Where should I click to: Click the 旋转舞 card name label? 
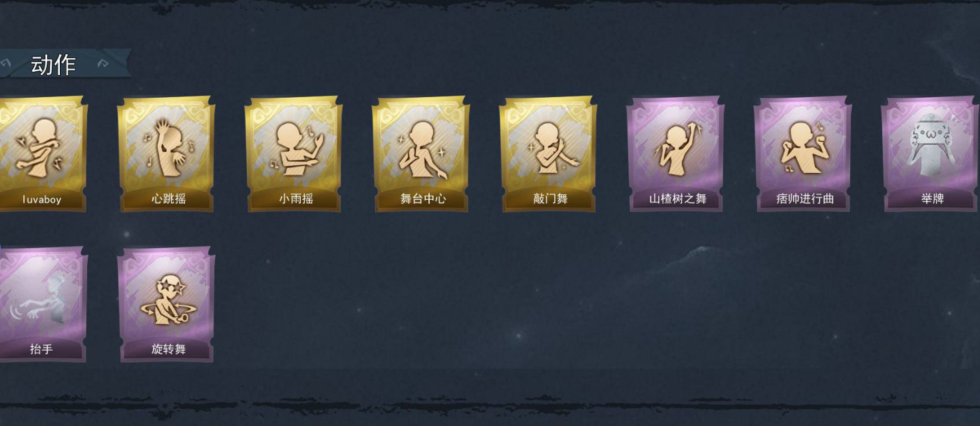(x=168, y=349)
